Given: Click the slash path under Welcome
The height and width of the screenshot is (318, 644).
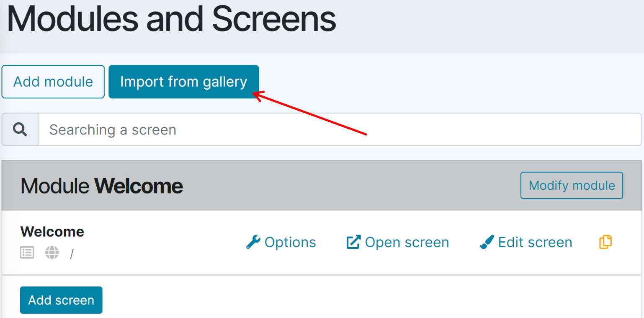Looking at the screenshot, I should 72,254.
